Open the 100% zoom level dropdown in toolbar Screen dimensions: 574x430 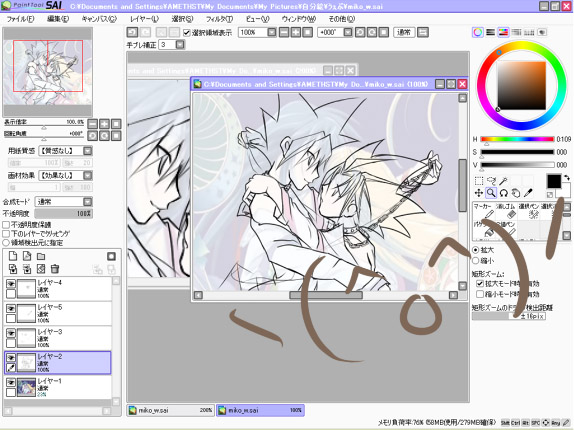[272, 32]
